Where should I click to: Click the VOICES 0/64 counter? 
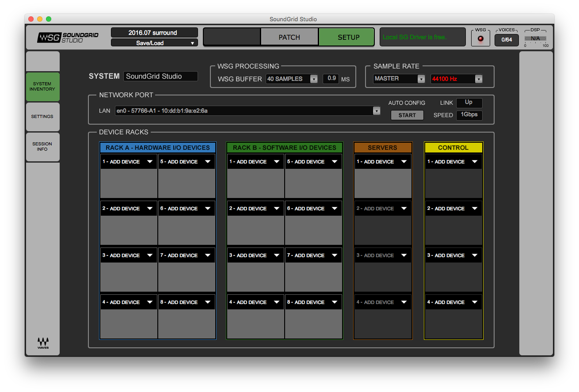click(507, 40)
